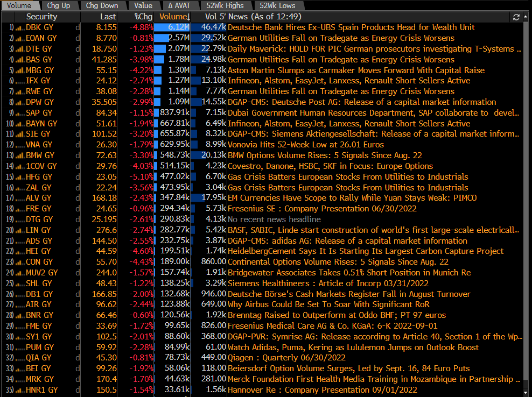The image size is (532, 397).
Task: Click the signal bars icon beside FRE GY
Action: click(x=20, y=209)
